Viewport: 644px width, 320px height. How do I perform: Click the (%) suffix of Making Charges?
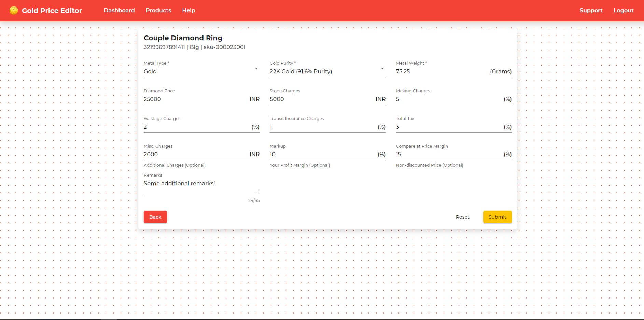(x=508, y=99)
